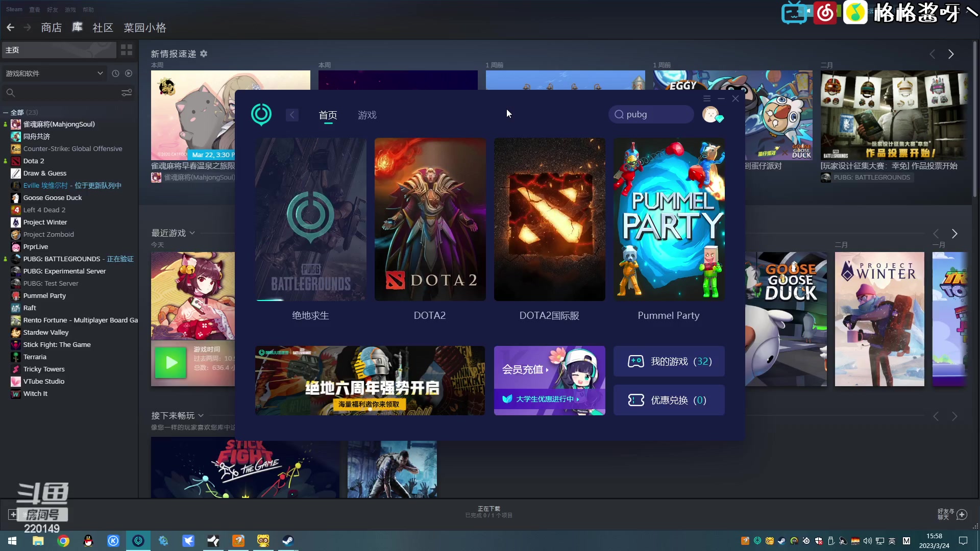Click add game plus icon
This screenshot has width=980, height=551.
pos(13,514)
